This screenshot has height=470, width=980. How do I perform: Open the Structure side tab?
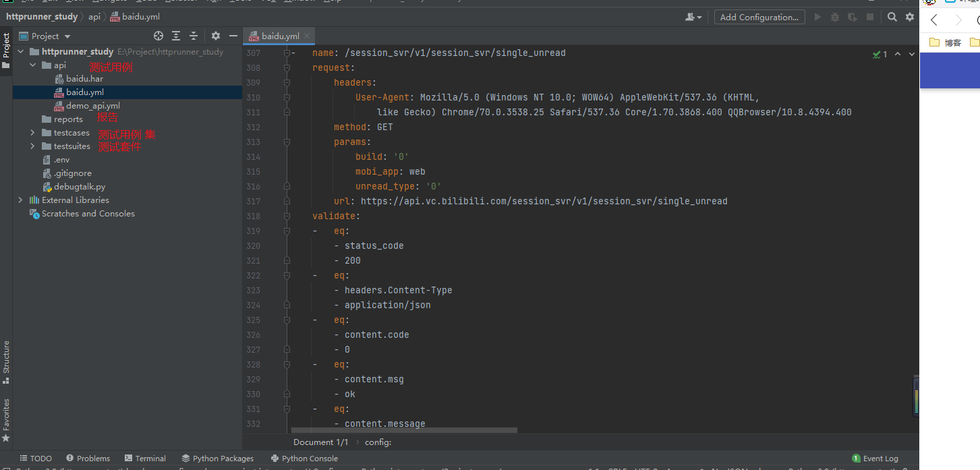tap(6, 362)
